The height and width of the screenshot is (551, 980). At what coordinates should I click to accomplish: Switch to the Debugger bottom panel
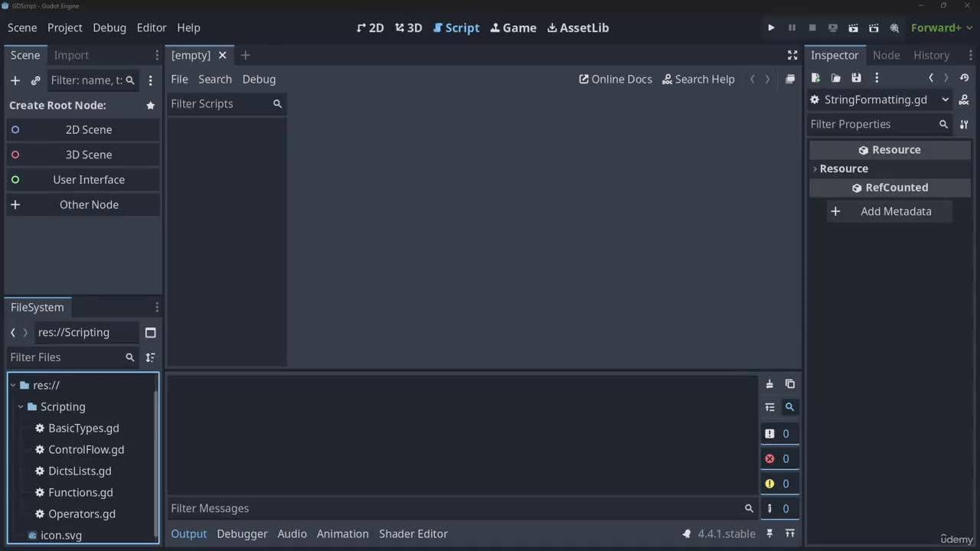point(242,533)
